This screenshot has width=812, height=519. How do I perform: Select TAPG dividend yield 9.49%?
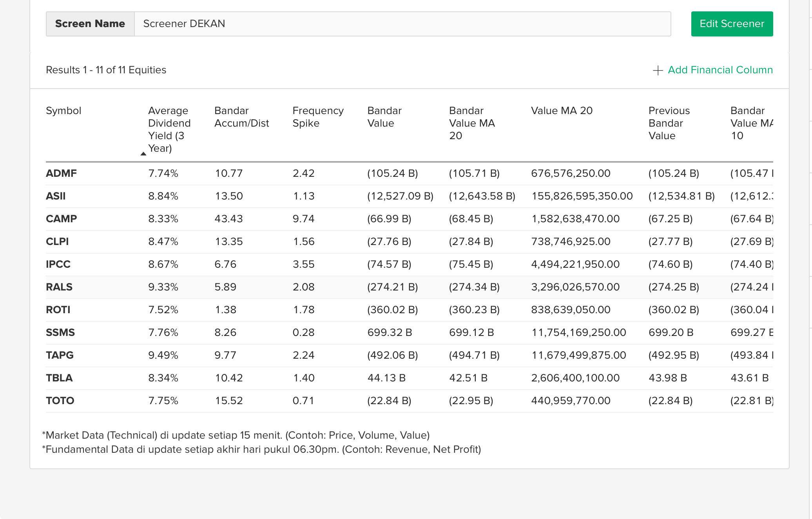click(163, 355)
